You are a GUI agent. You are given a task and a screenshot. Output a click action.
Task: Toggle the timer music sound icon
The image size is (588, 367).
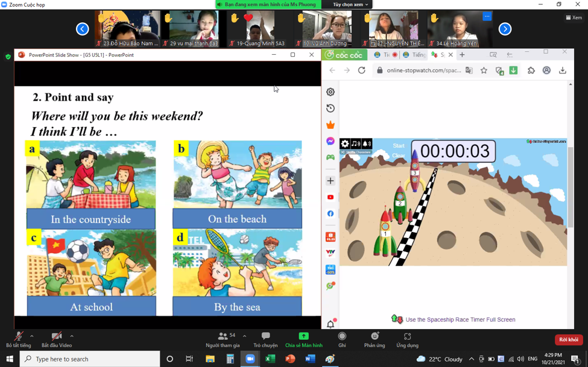pyautogui.click(x=356, y=143)
